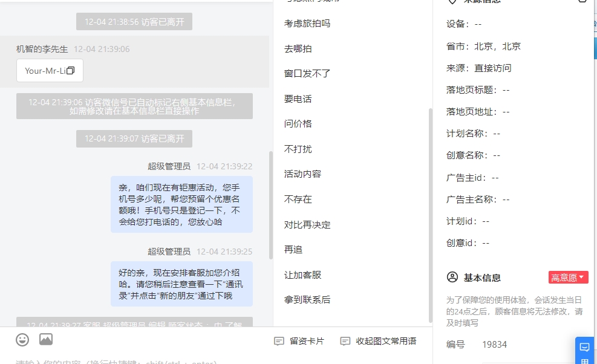The height and width of the screenshot is (364, 597).
Task: Click the 来源 直接访问 entry
Action: [478, 68]
